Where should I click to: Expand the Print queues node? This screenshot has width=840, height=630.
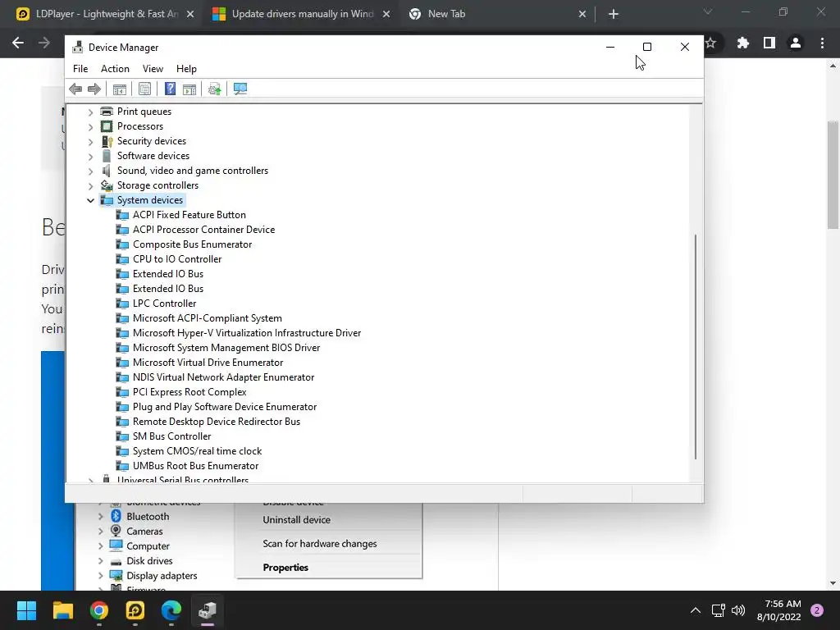pos(90,112)
